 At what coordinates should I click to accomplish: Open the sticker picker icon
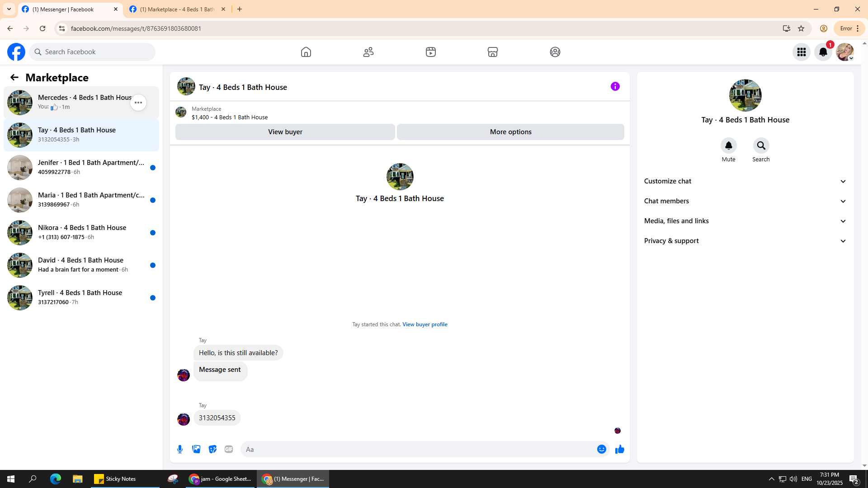pyautogui.click(x=212, y=449)
